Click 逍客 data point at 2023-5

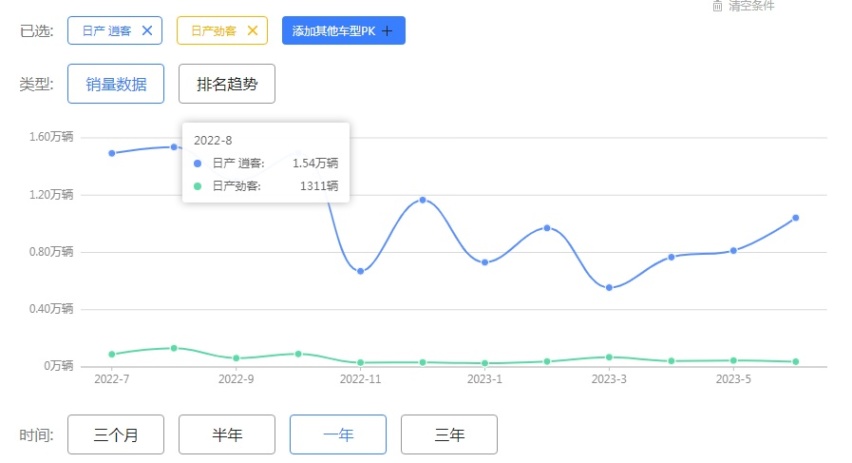[x=734, y=251]
